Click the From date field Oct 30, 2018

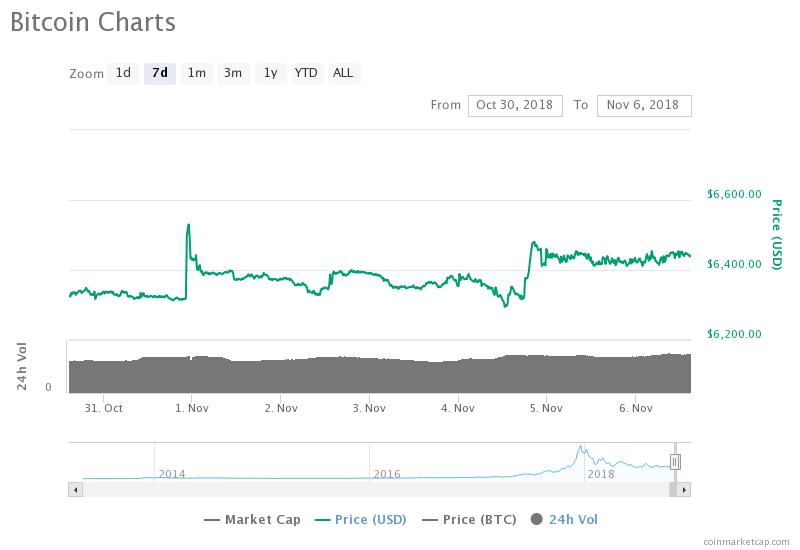tap(515, 106)
